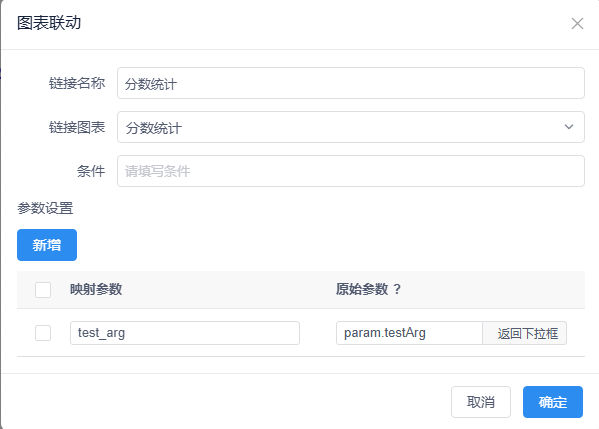
Task: Close the 图表联动 dialog with X icon
Action: [577, 23]
